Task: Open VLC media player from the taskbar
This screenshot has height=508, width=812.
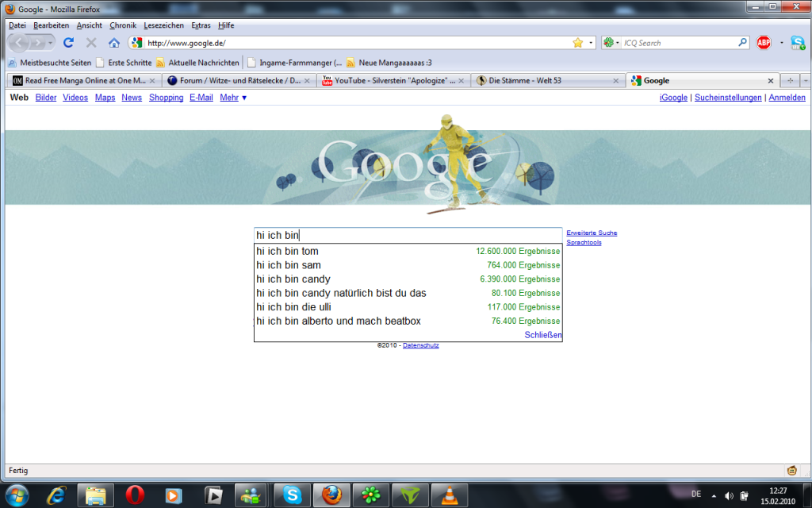Action: 449,495
